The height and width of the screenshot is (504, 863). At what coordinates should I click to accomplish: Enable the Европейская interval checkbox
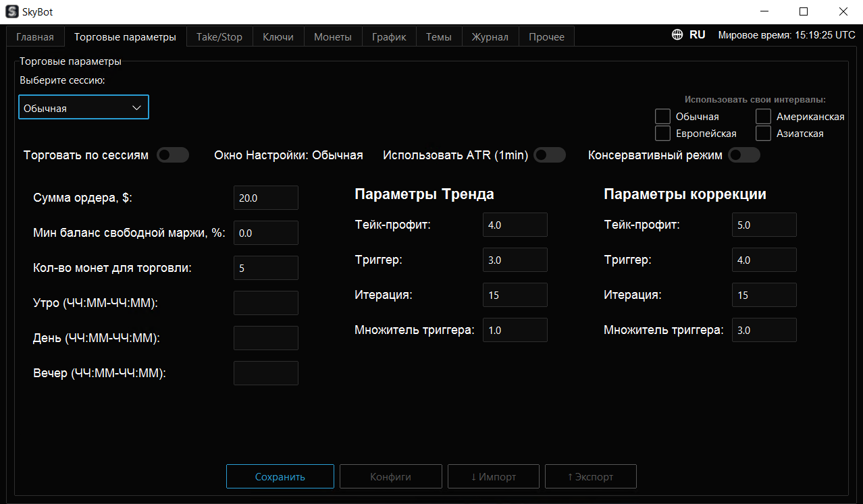coord(663,133)
